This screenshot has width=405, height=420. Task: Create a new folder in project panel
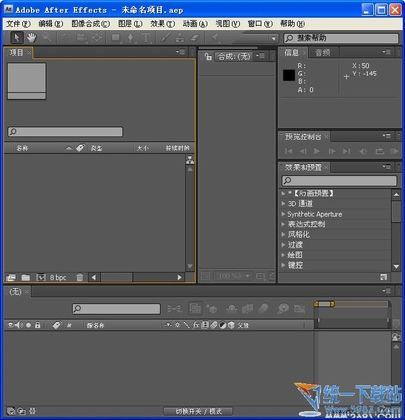tap(26, 277)
